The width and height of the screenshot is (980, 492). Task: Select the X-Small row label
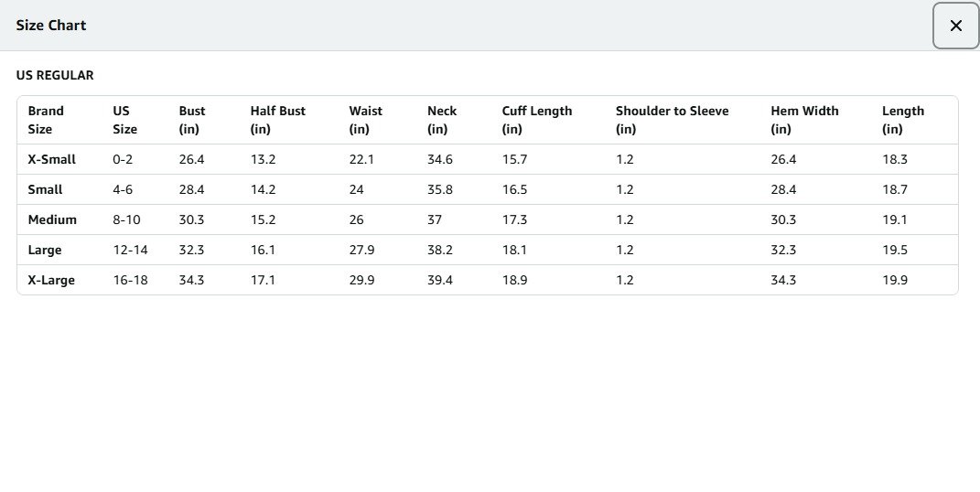(x=52, y=159)
